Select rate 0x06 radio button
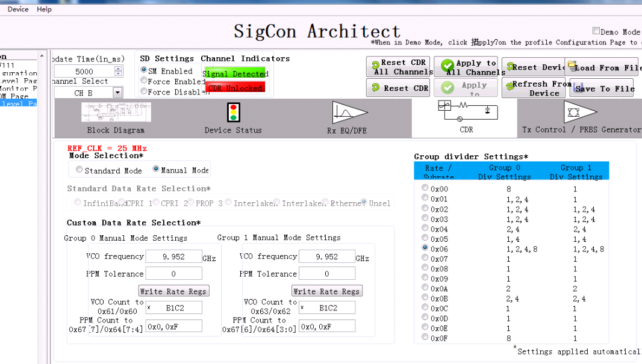 (425, 247)
